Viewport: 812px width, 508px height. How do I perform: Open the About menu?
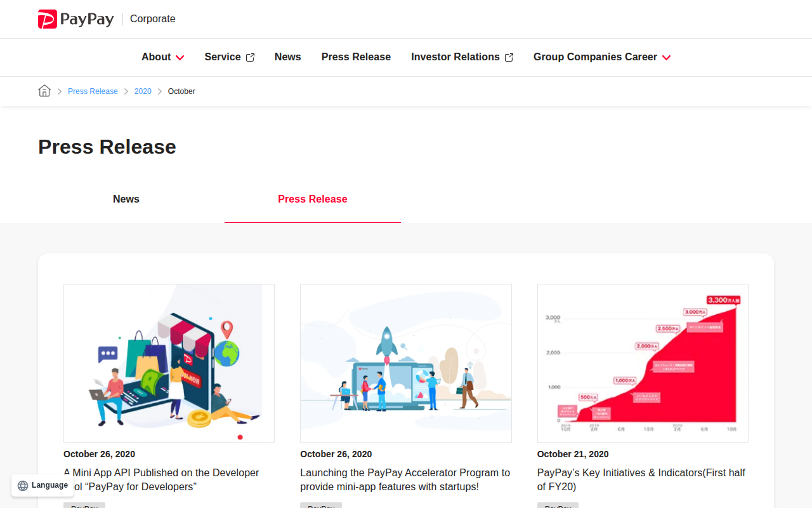162,57
